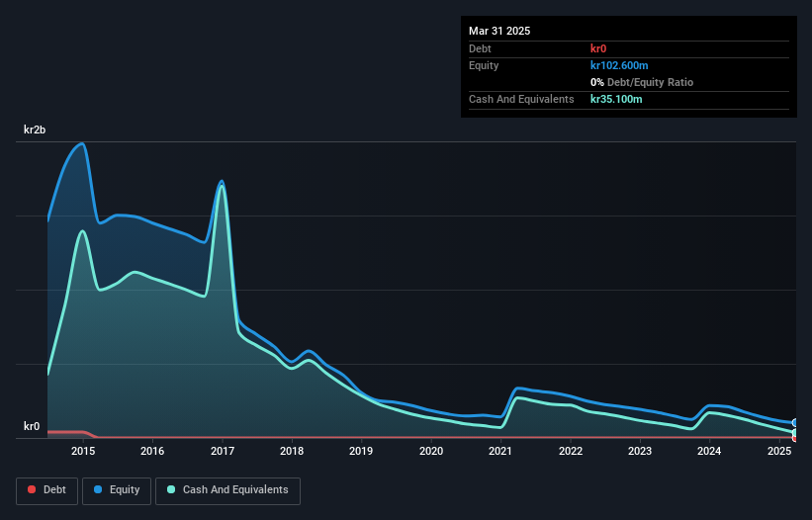Toggle Cash And Equivalents legend button
Screen dimensions: 812x520
coord(227,490)
